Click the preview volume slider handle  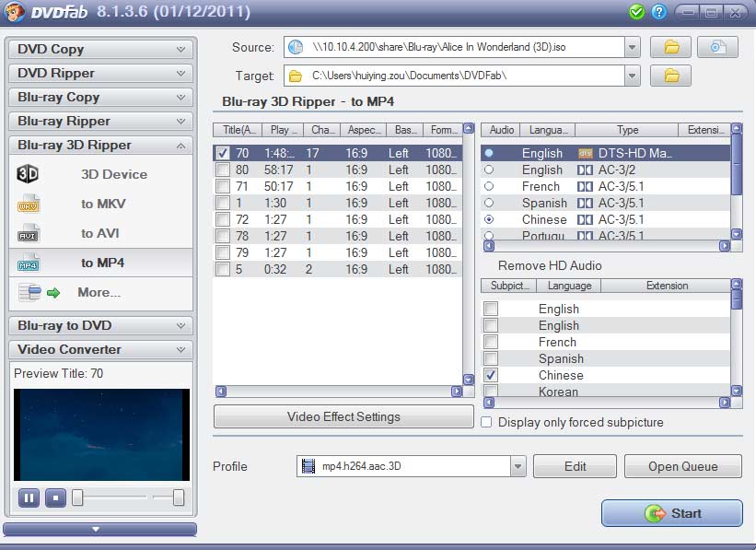click(x=179, y=497)
